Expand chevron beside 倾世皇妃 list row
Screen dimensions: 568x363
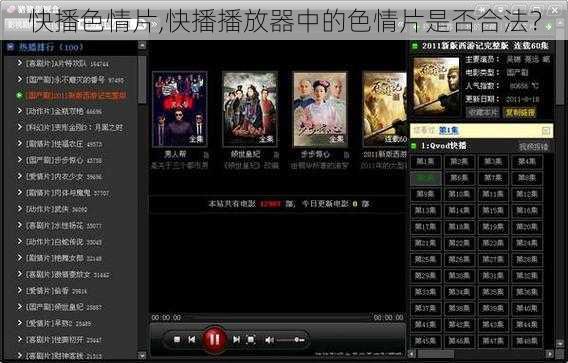20,306
